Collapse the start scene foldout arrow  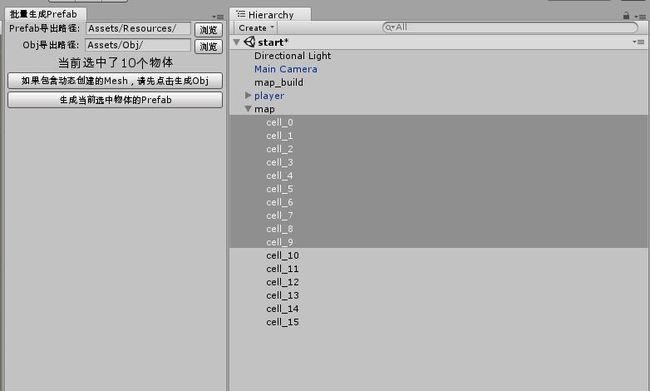point(237,42)
